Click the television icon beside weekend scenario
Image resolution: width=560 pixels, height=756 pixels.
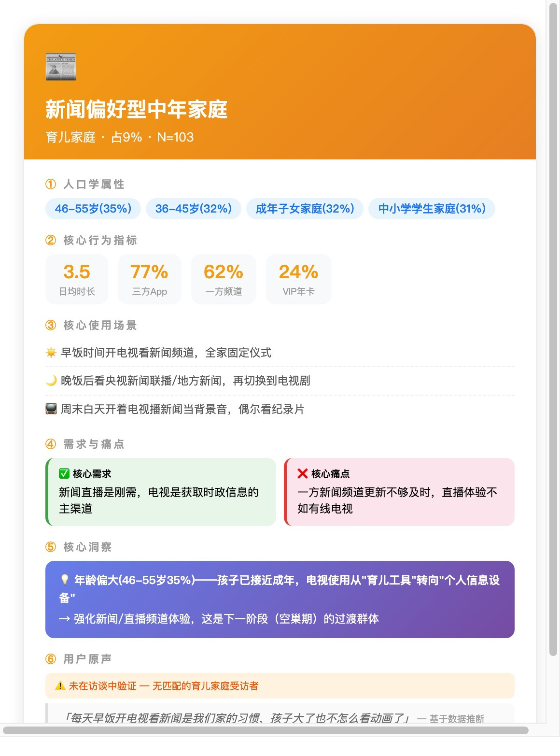(51, 409)
